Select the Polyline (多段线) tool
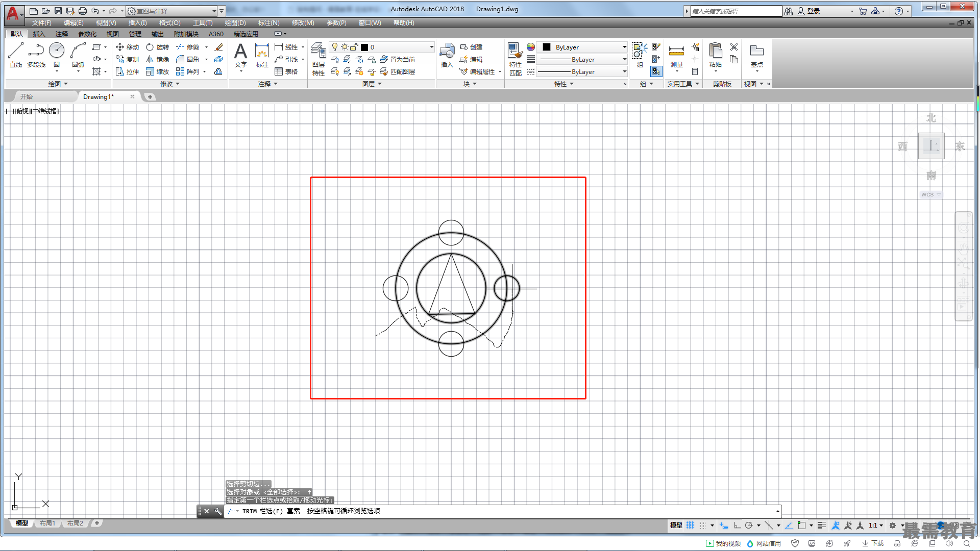 point(36,55)
